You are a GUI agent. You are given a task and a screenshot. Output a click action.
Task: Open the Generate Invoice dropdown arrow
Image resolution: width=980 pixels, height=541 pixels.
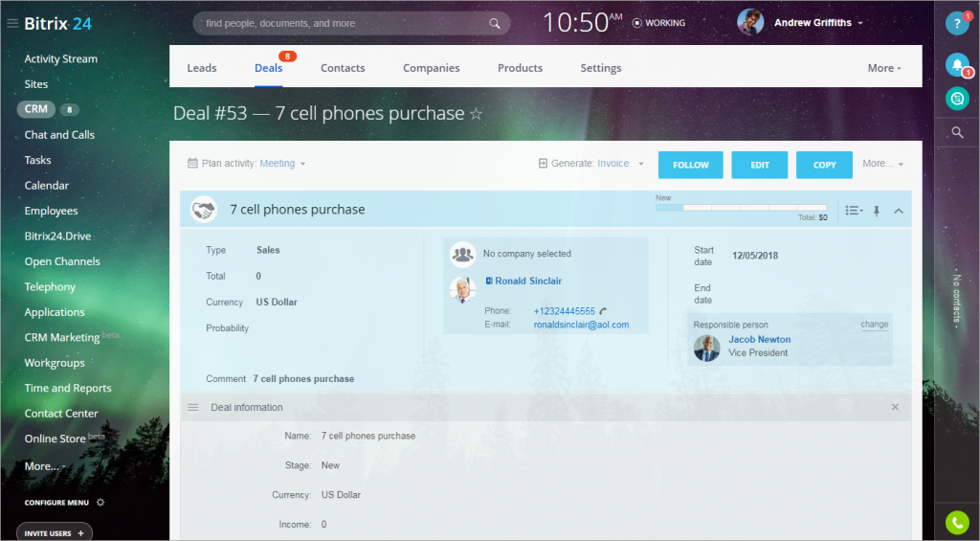640,164
